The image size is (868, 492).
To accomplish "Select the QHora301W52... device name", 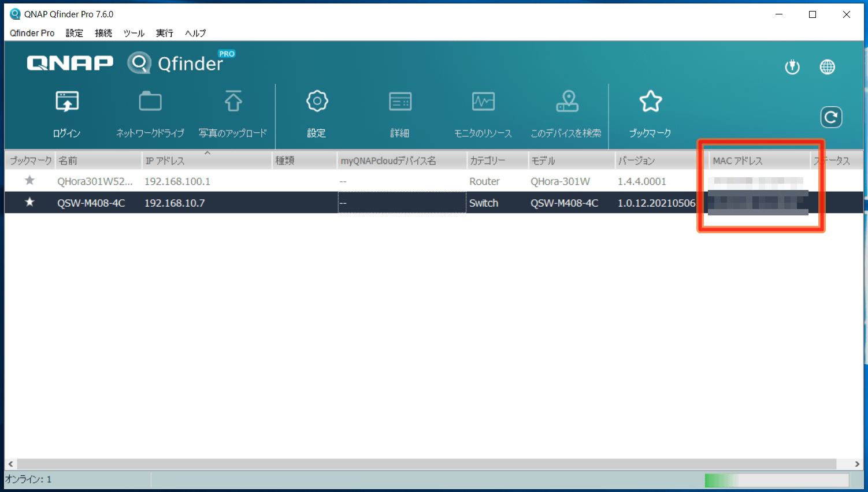I will [95, 181].
